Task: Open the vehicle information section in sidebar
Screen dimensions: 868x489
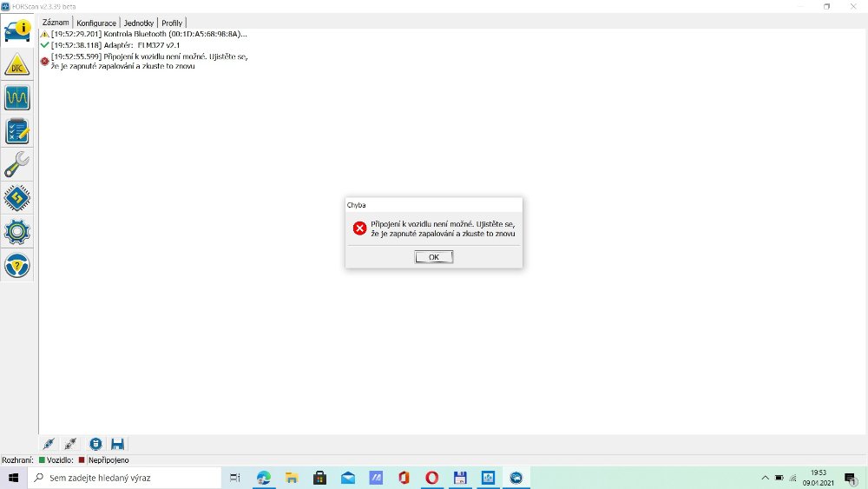Action: point(17,30)
